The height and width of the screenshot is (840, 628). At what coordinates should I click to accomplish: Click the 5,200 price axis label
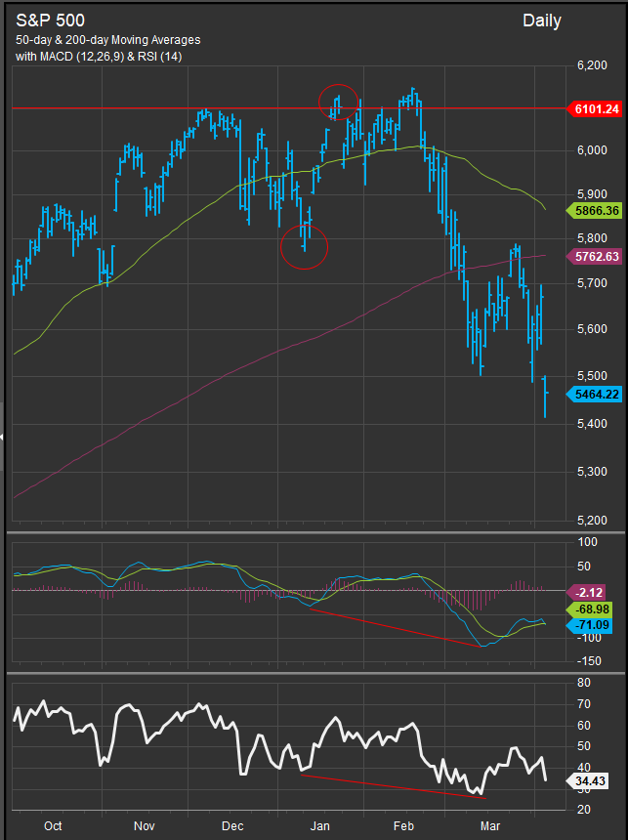click(592, 521)
